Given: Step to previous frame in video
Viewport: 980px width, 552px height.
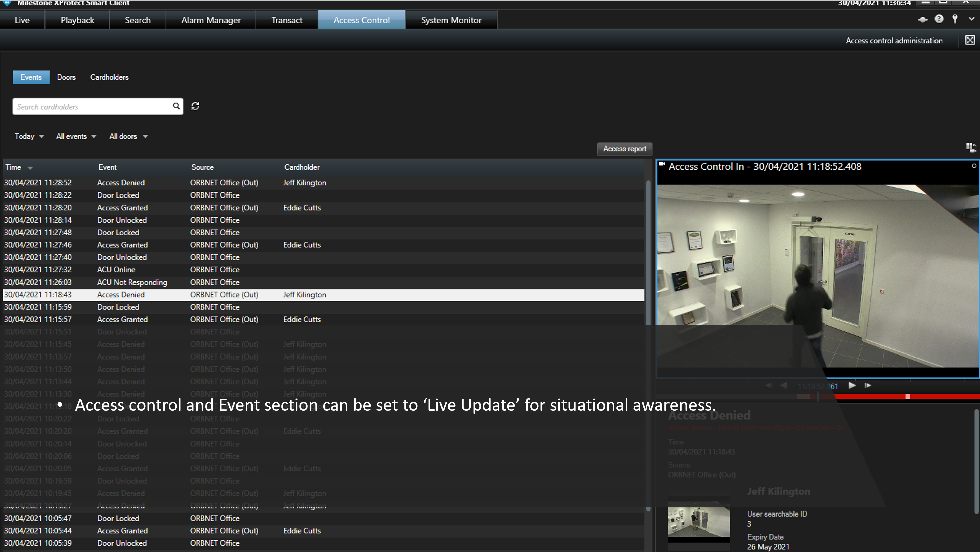Looking at the screenshot, I should pos(769,385).
